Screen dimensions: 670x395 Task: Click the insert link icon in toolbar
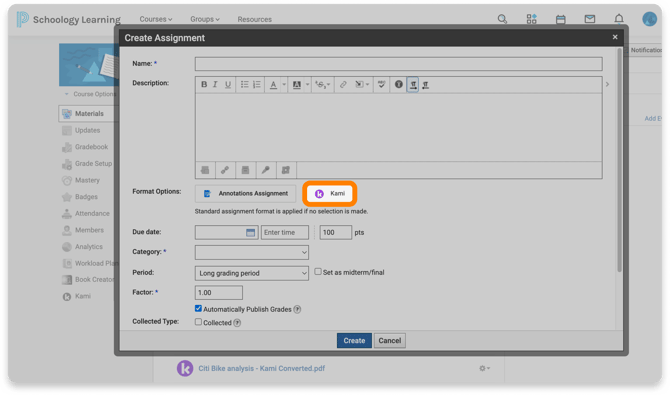[x=343, y=85]
